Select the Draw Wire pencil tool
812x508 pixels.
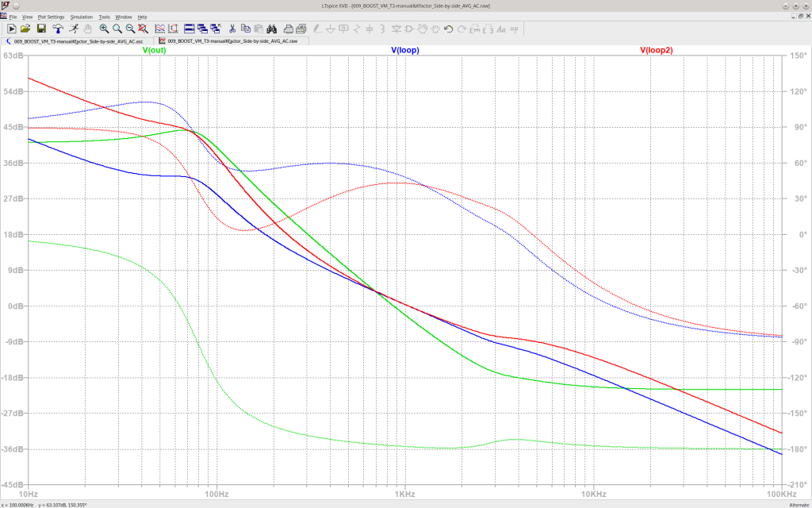click(317, 29)
